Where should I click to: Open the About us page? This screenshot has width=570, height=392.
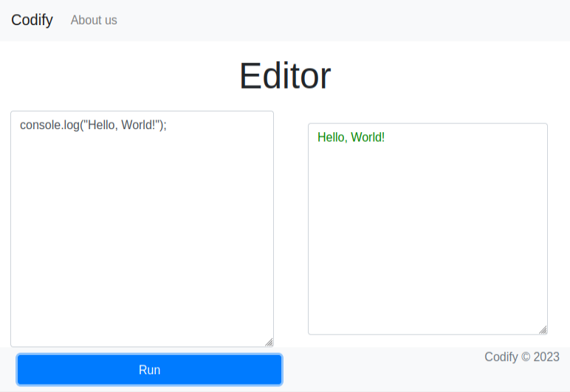pos(94,21)
